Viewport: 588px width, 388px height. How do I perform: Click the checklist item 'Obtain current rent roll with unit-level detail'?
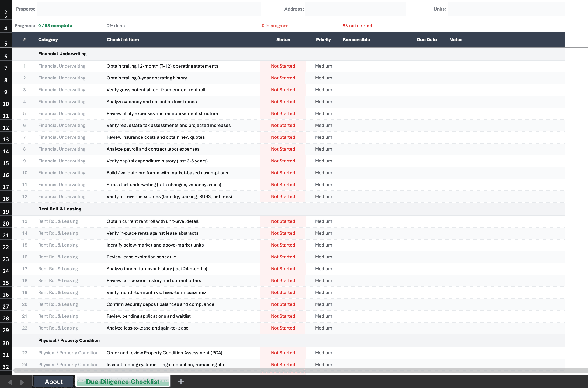152,221
